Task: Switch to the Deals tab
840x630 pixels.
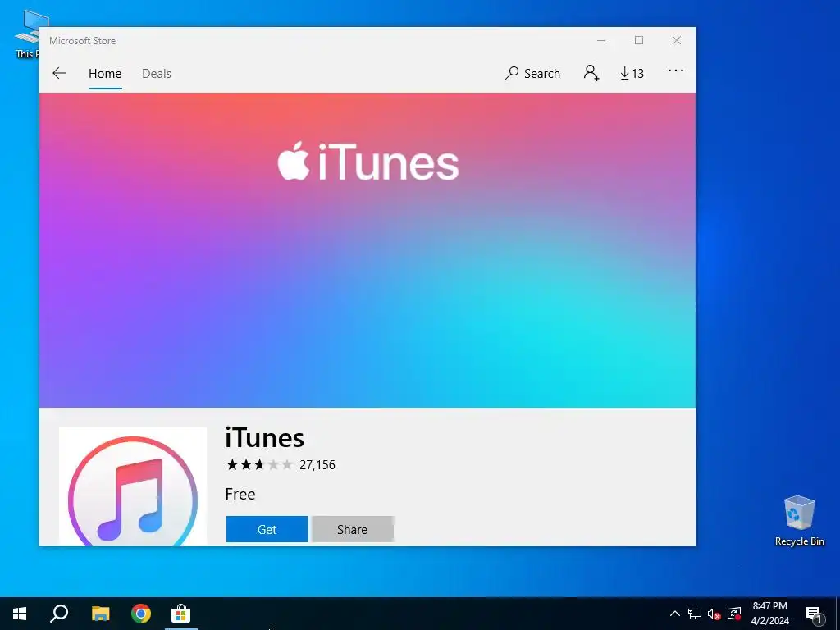Action: pos(157,73)
